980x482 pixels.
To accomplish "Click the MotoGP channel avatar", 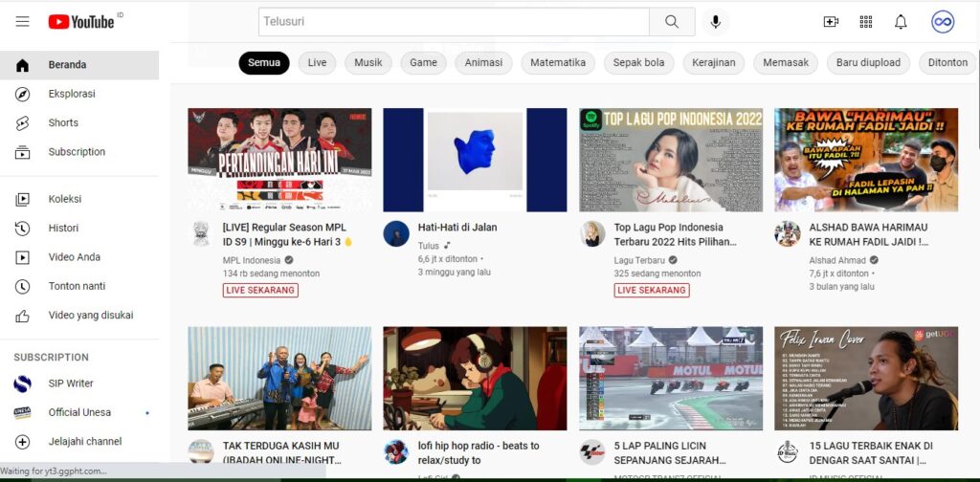I will pos(591,451).
